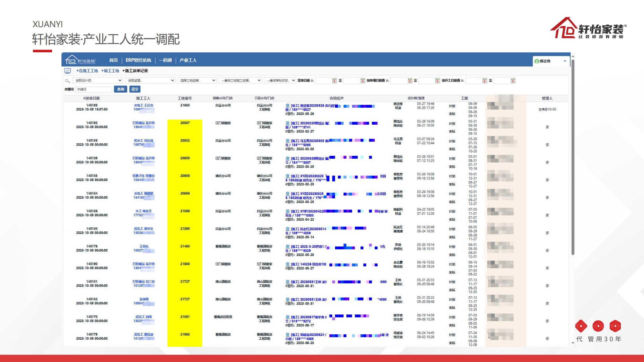This screenshot has width=644, height=362.
Task: Click location pin in dispatch 145182 row
Action: click(x=288, y=299)
